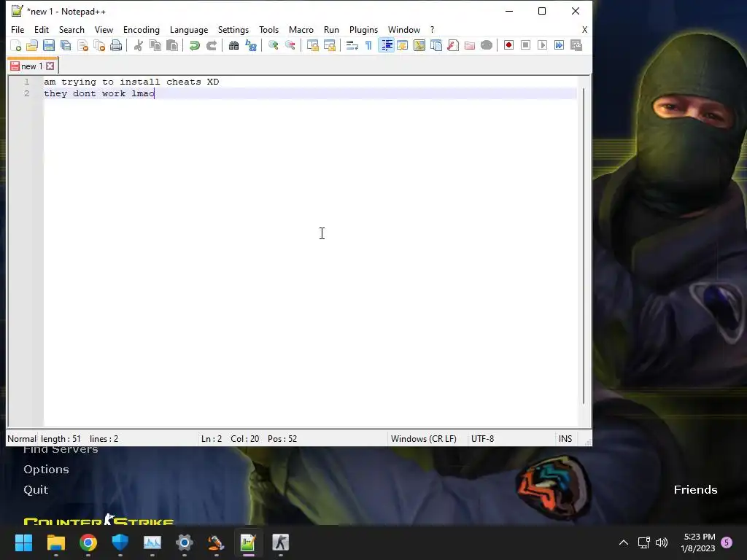Open a file with the toolbar Open icon
Screen dimensions: 747x560
coord(32,45)
